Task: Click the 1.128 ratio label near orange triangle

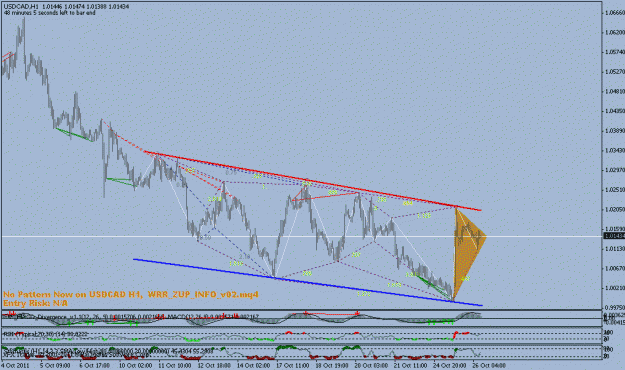Action: [x=424, y=216]
